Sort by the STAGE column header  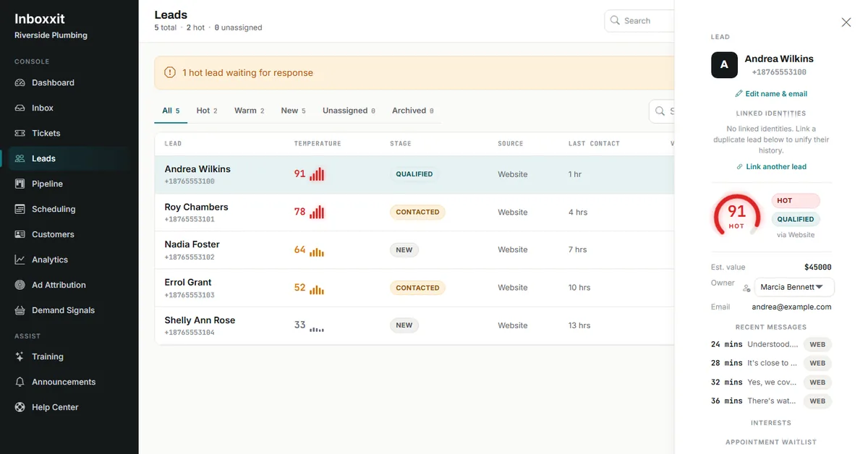pos(400,144)
